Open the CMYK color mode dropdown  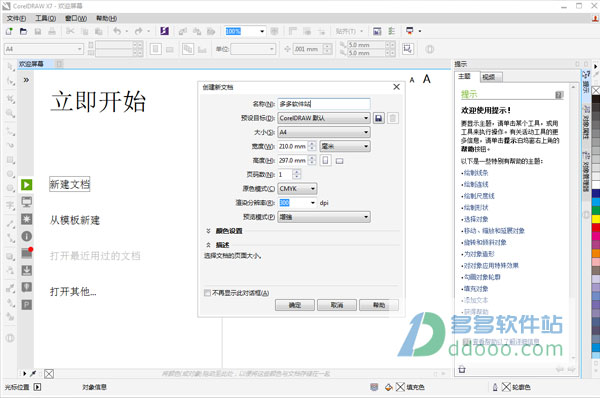[x=297, y=188]
